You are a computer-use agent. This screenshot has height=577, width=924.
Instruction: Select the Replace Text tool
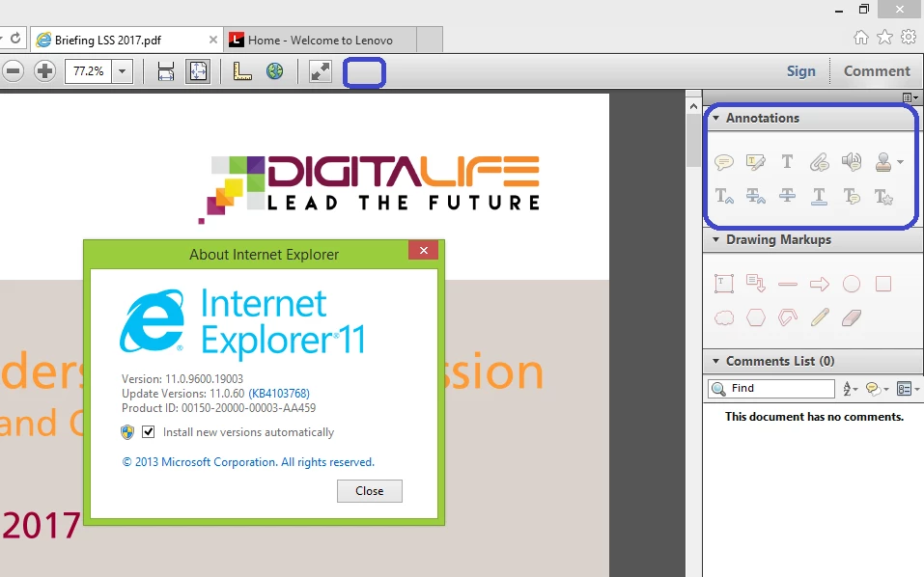coord(755,196)
